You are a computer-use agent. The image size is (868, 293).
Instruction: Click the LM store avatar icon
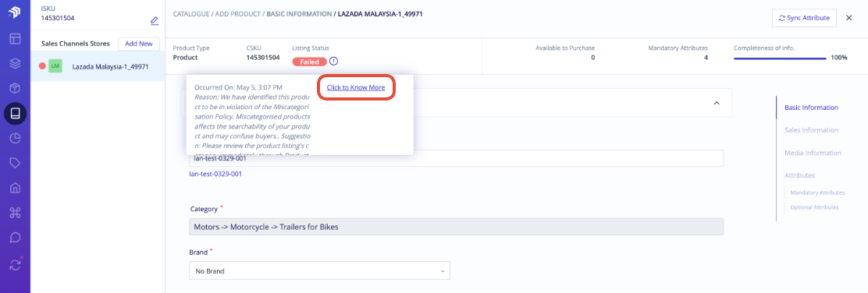pyautogui.click(x=55, y=67)
